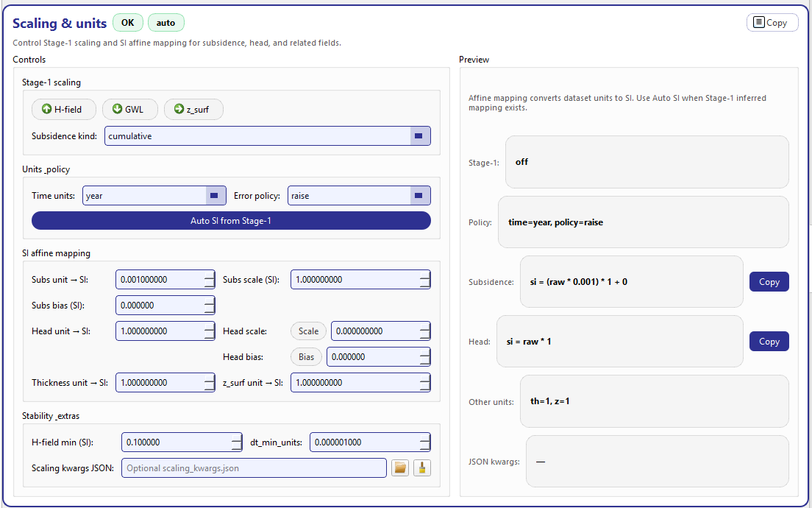
Task: Open the Error policy dropdown
Action: point(418,195)
